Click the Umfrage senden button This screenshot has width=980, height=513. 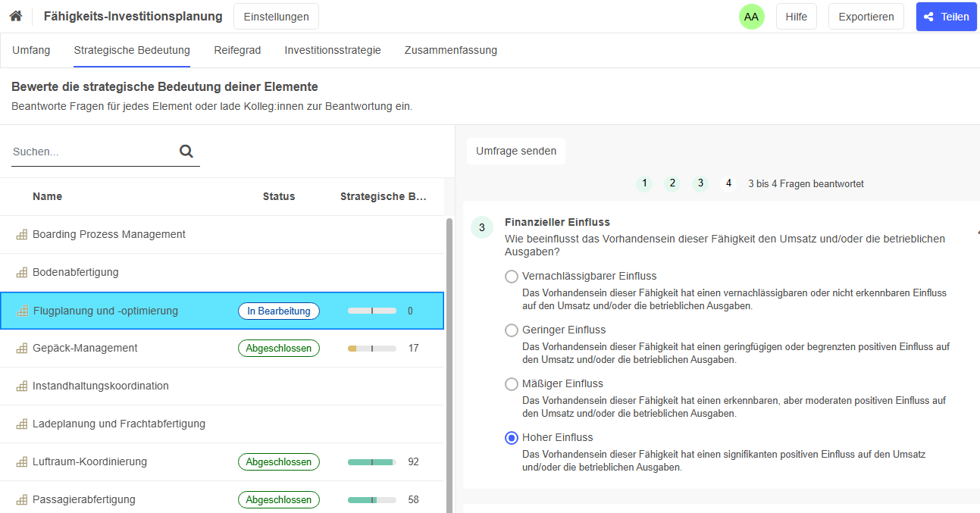(x=516, y=151)
